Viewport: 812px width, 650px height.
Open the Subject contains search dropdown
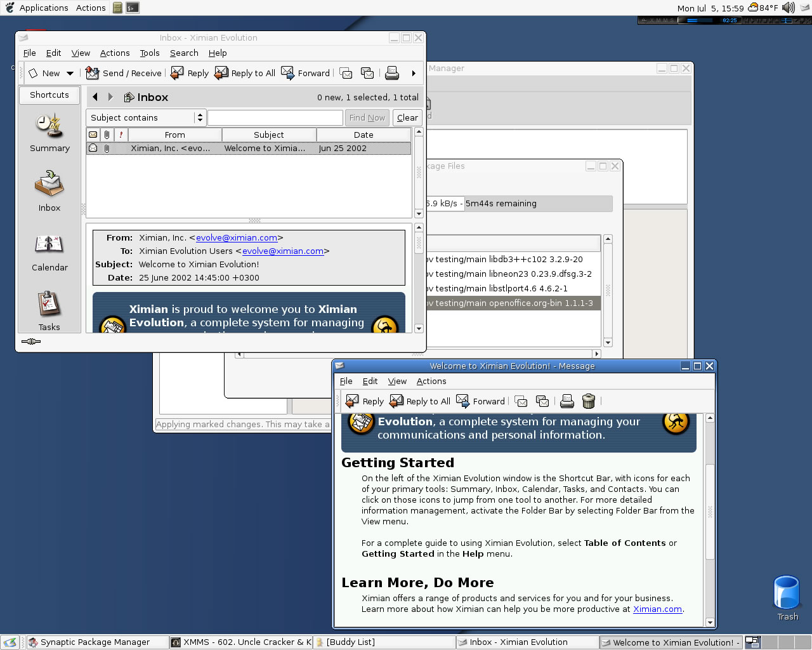click(x=146, y=117)
